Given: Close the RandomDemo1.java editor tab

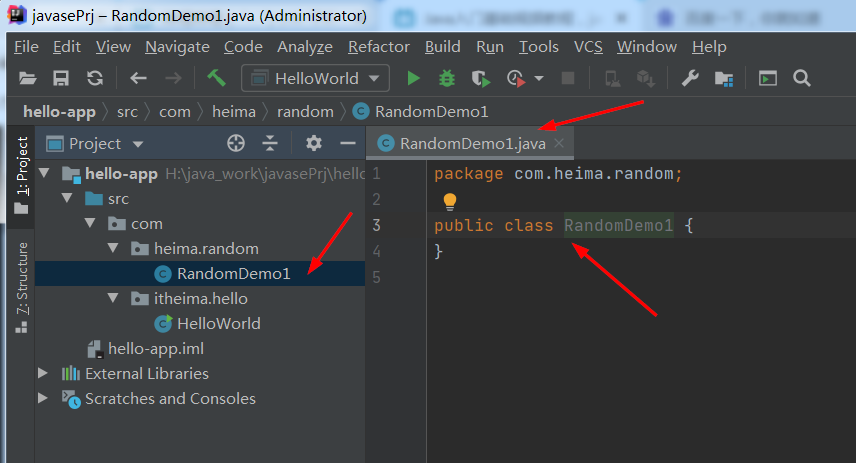Looking at the screenshot, I should tap(559, 143).
